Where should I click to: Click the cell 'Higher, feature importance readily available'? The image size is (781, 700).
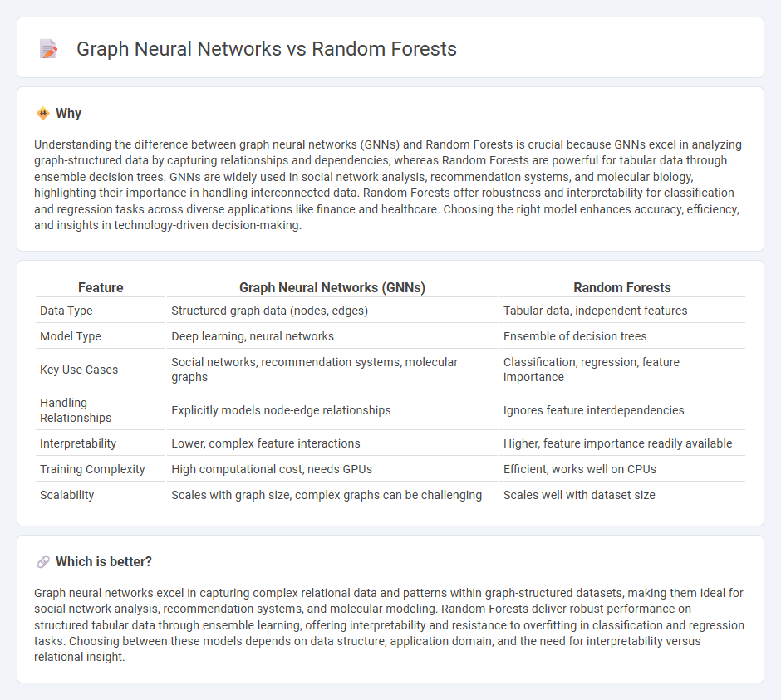pos(617,443)
